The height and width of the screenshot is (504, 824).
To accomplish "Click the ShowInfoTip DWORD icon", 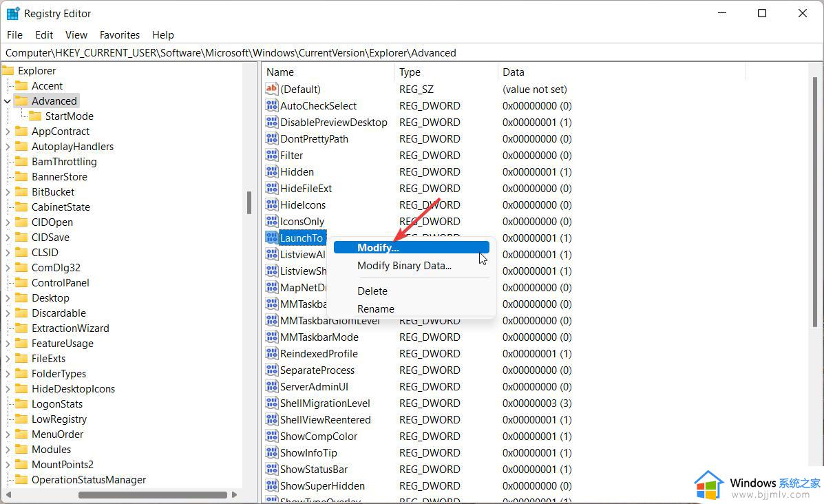I will (272, 452).
